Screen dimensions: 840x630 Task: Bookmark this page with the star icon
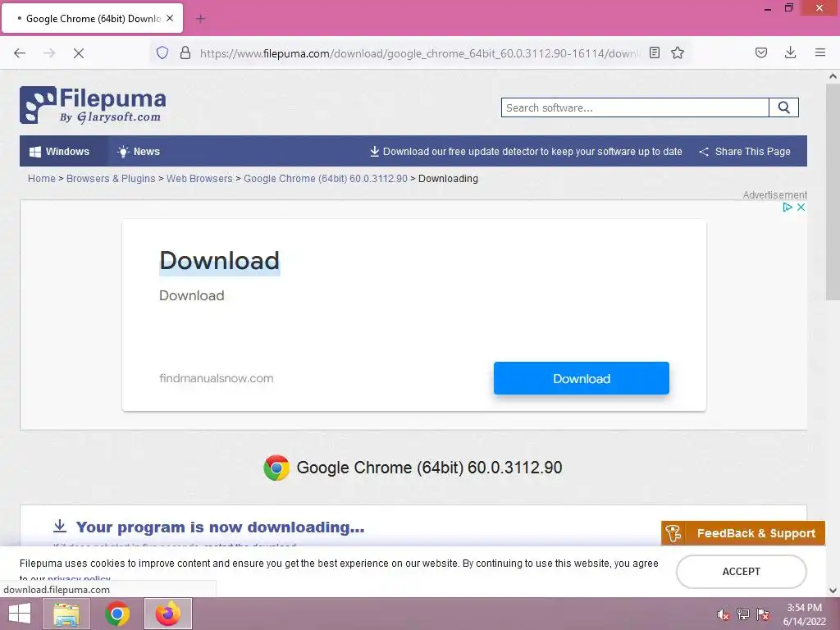[x=678, y=52]
